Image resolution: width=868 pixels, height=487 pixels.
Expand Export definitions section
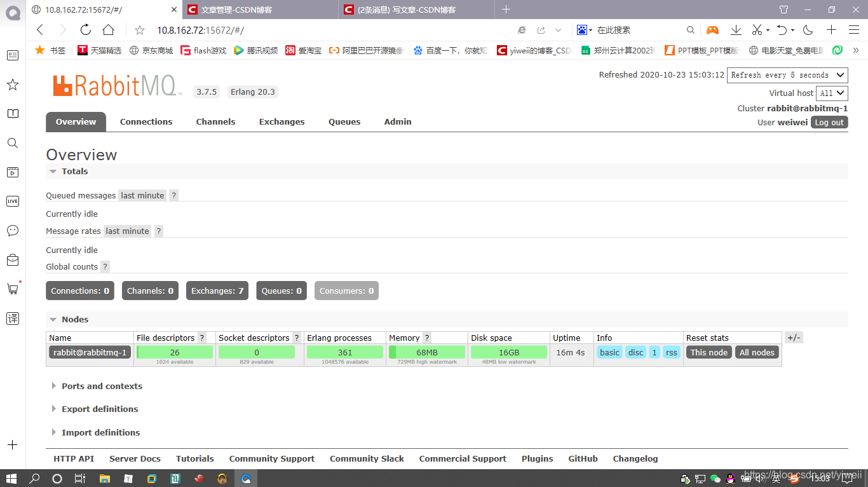click(x=95, y=409)
